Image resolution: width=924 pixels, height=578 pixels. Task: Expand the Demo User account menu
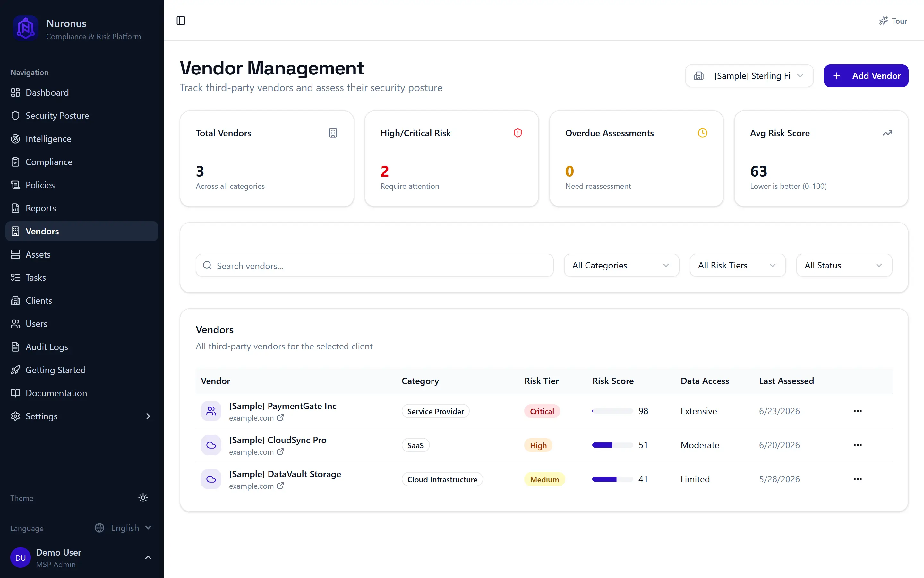click(x=82, y=558)
